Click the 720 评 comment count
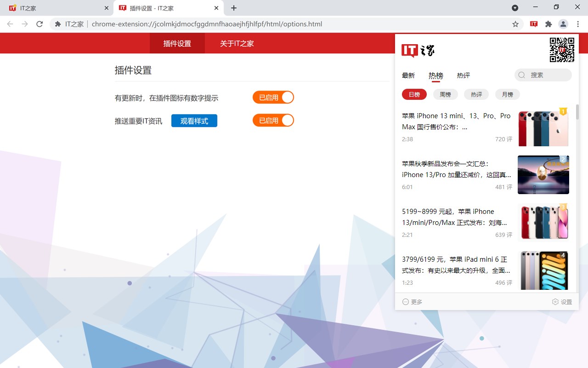The image size is (588, 368). click(503, 139)
